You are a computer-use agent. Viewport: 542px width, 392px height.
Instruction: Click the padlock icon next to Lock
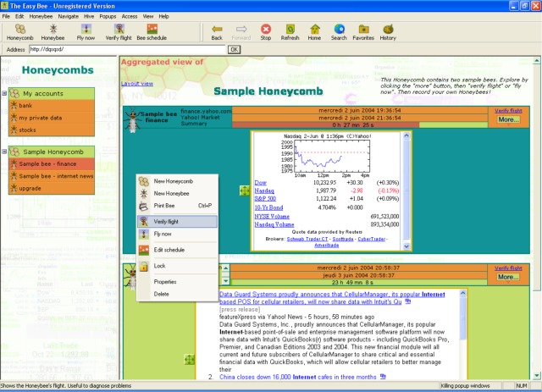pyautogui.click(x=144, y=266)
